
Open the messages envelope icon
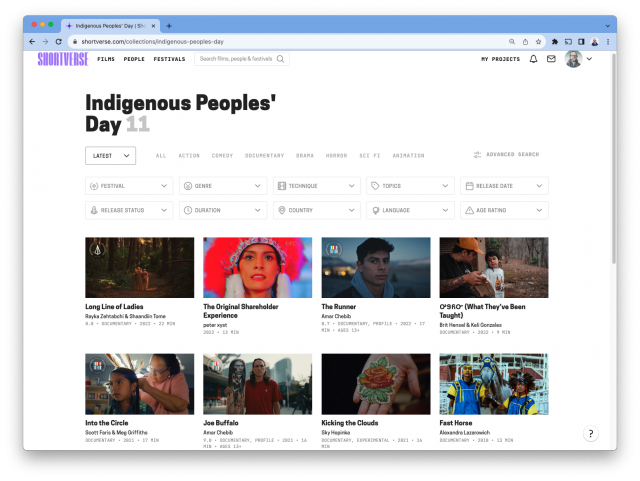pyautogui.click(x=551, y=59)
